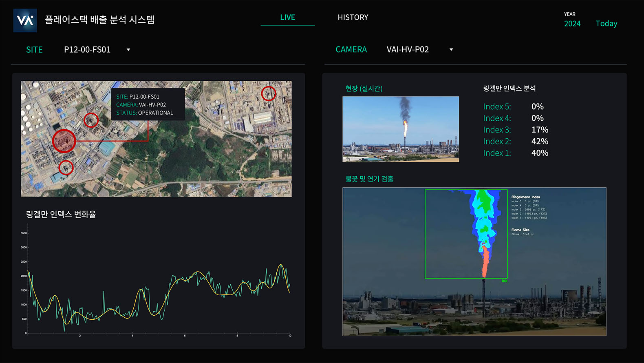Click the Index 4 label
The width and height of the screenshot is (644, 363).
pyautogui.click(x=497, y=118)
